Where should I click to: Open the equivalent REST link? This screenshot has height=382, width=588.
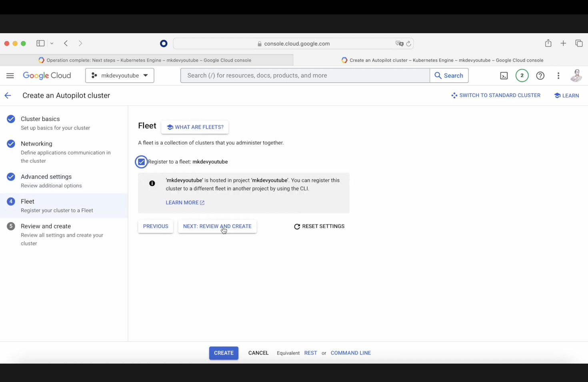coord(310,353)
